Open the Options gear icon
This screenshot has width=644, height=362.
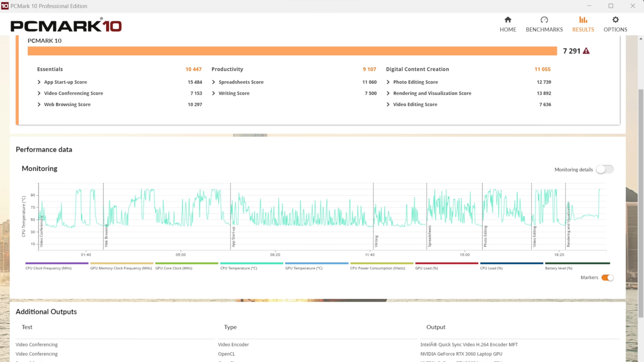click(x=615, y=20)
